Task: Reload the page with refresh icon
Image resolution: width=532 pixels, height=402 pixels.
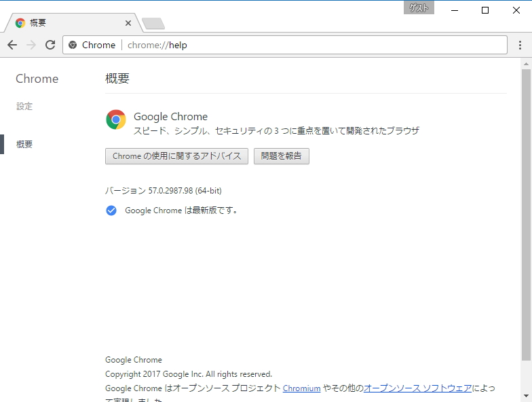Action: [x=50, y=45]
